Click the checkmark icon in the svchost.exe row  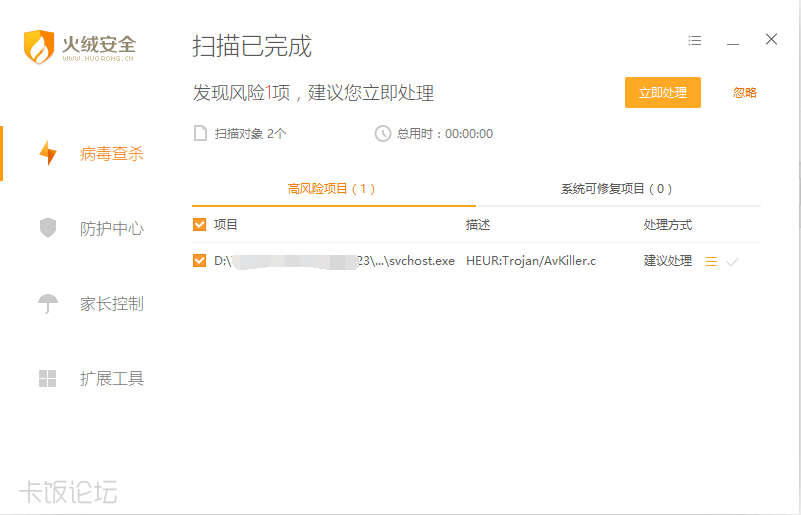click(x=732, y=261)
